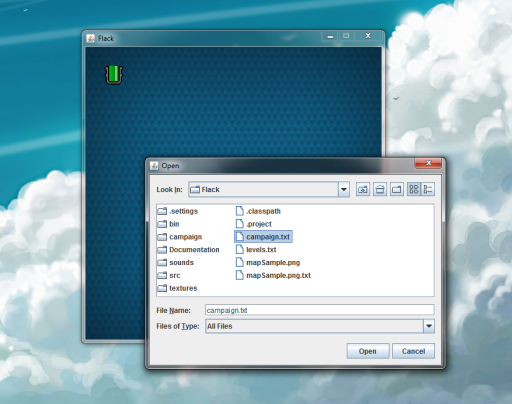Click the Home folder icon
The image size is (512, 404).
click(x=380, y=189)
